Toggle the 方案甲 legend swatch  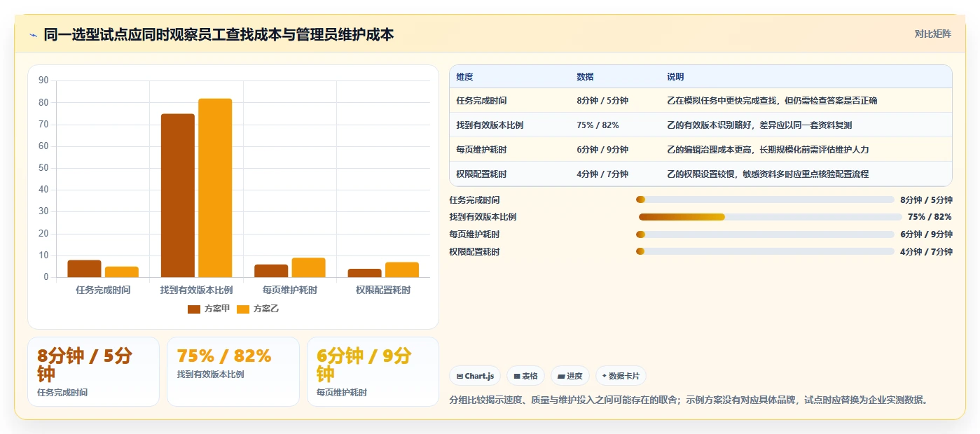click(193, 309)
